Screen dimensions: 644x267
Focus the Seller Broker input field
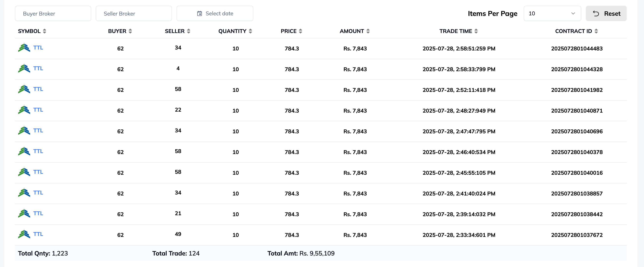pos(134,13)
